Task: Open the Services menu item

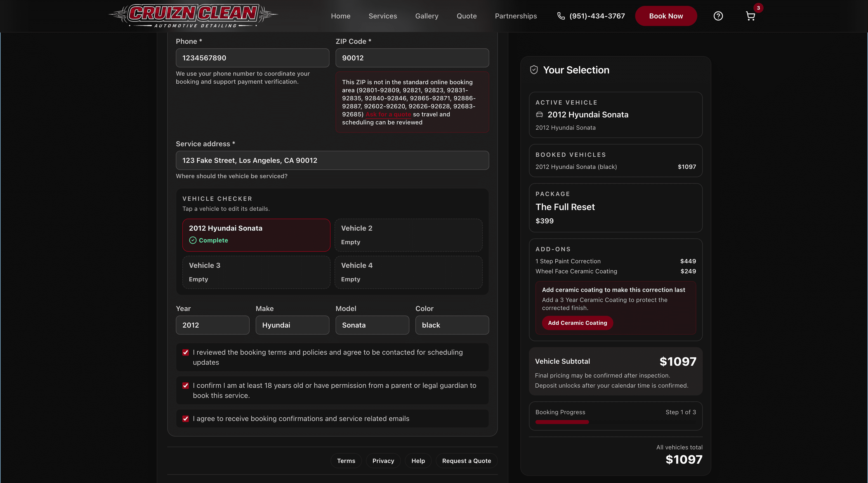Action: pyautogui.click(x=383, y=16)
